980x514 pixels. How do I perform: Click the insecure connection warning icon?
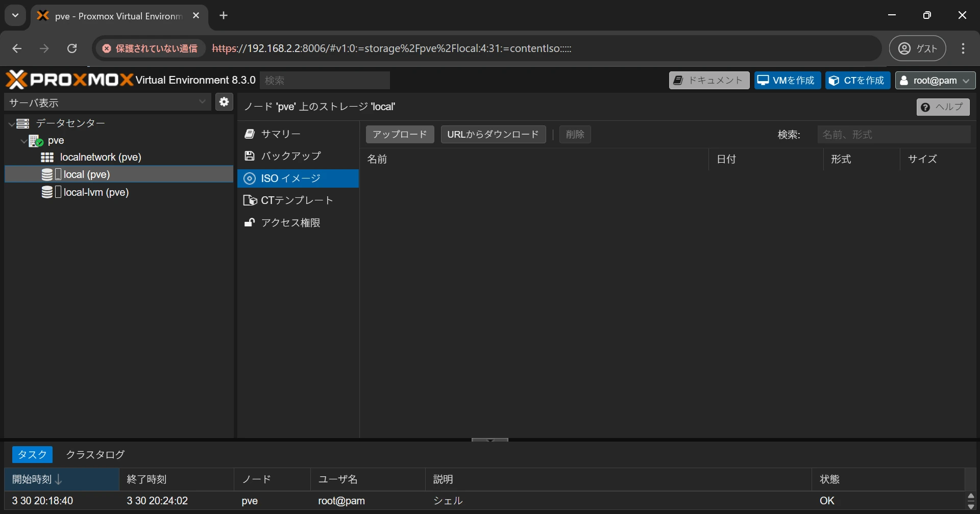click(107, 48)
